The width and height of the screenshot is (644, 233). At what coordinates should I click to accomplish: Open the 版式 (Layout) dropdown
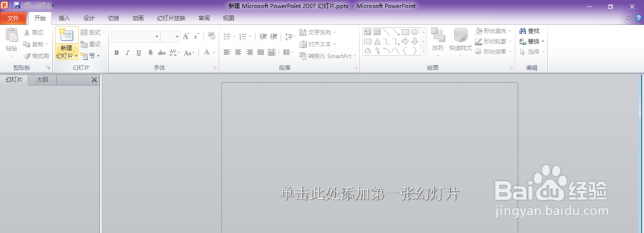point(93,32)
